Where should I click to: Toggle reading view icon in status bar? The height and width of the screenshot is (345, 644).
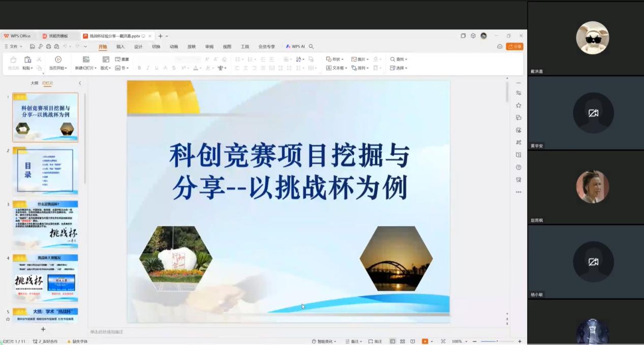[412, 341]
